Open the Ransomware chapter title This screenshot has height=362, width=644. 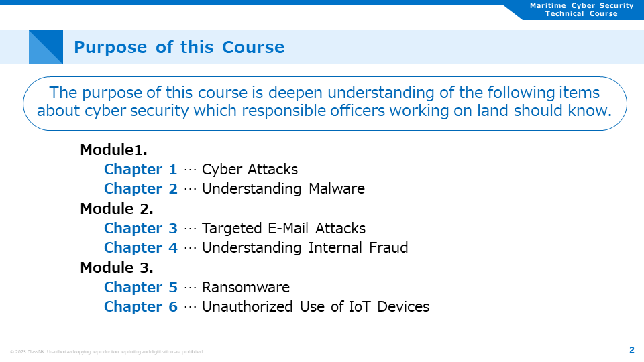coord(246,288)
